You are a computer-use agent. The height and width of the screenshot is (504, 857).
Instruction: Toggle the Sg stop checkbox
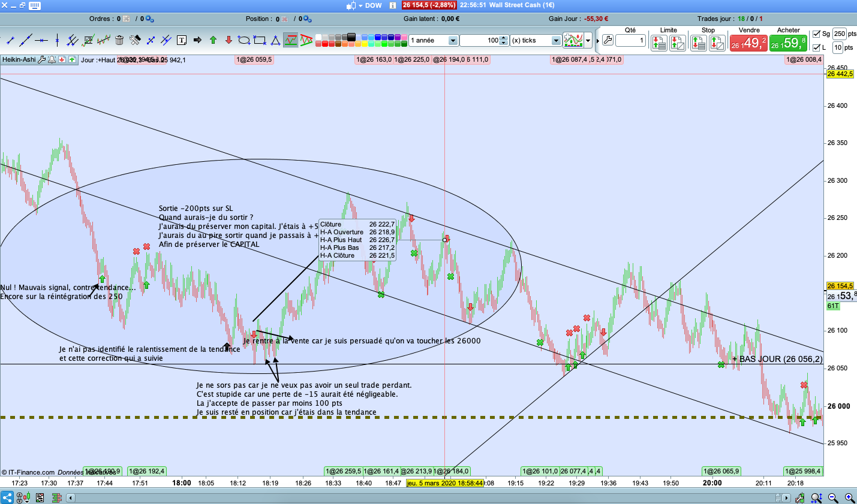click(x=816, y=34)
